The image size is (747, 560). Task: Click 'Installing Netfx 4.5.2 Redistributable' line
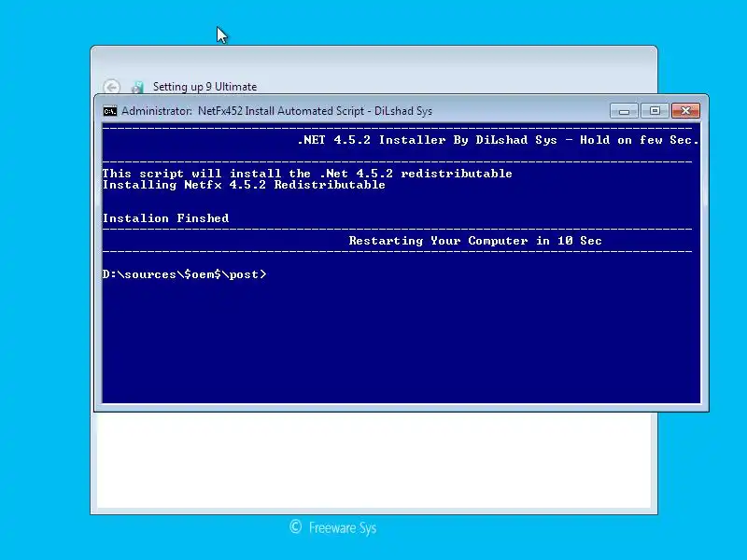tap(244, 185)
